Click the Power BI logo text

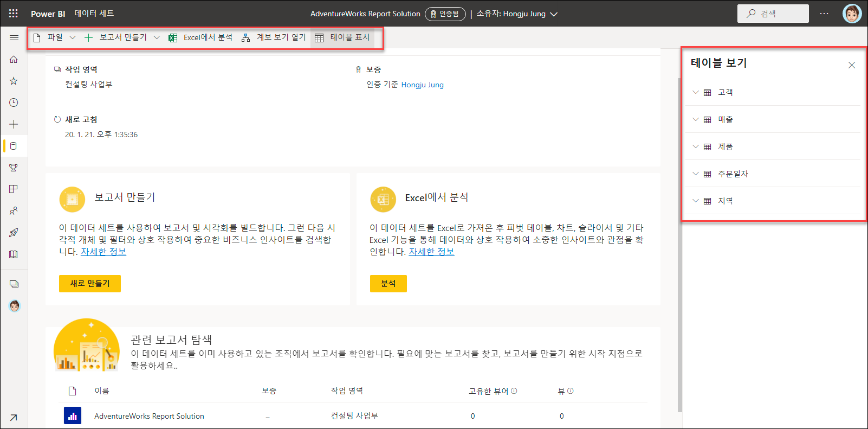[x=48, y=14]
